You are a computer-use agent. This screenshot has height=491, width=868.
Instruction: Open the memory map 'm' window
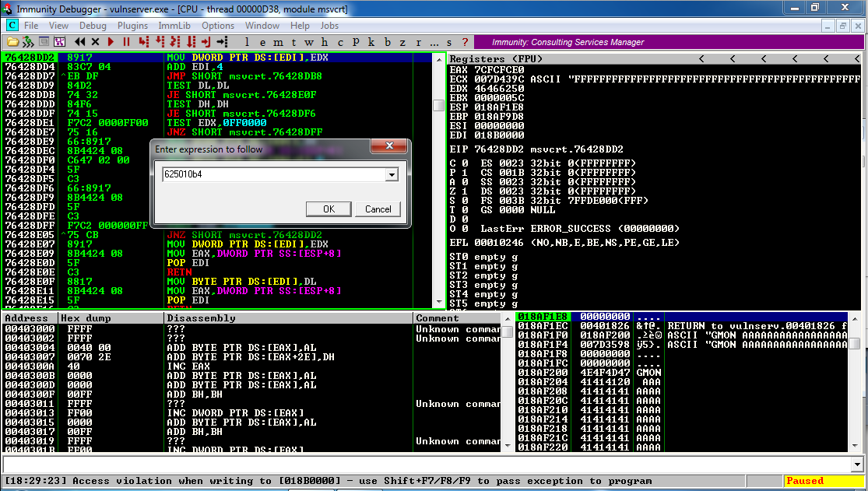tap(276, 41)
